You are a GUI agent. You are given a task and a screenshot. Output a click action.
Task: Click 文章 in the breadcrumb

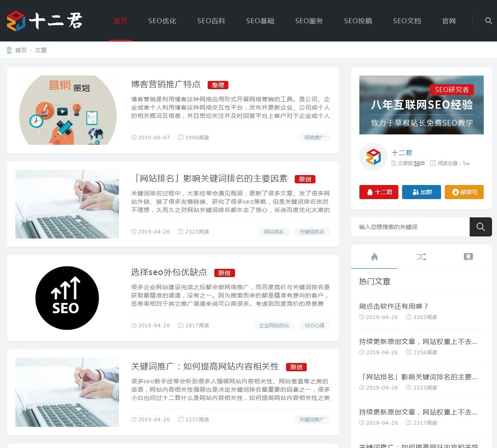[41, 50]
